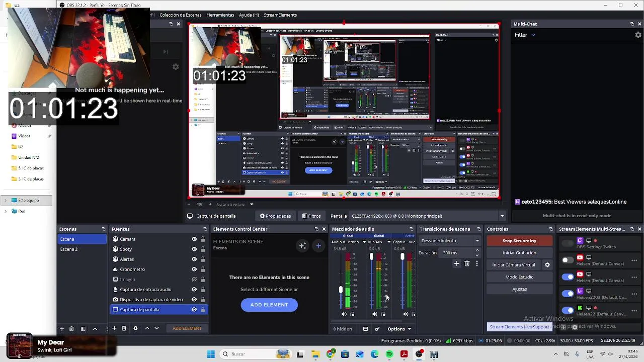Click the sparkle AI icon in Elements panel
The image size is (644, 362).
tap(302, 246)
